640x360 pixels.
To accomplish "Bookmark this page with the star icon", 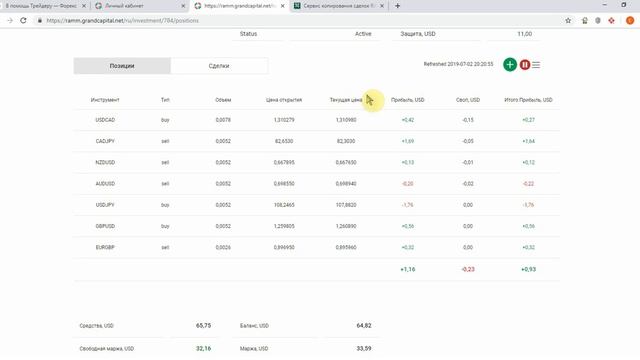I will coord(568,20).
